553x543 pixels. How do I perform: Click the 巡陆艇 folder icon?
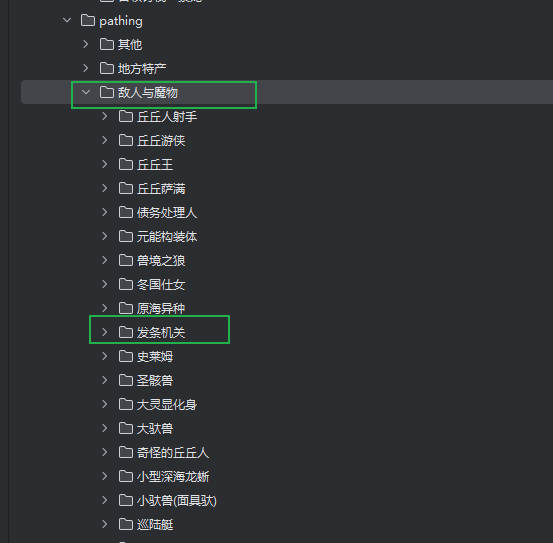[126, 524]
